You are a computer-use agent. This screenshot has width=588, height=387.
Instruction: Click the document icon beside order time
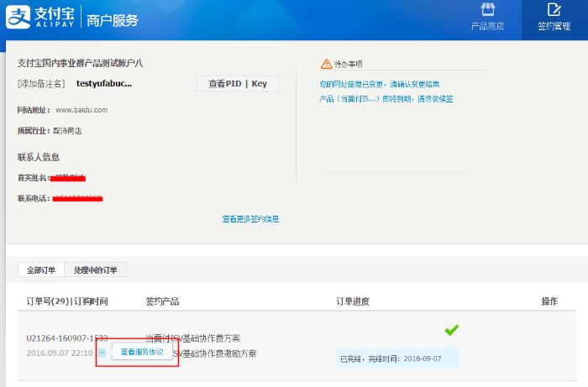[102, 353]
